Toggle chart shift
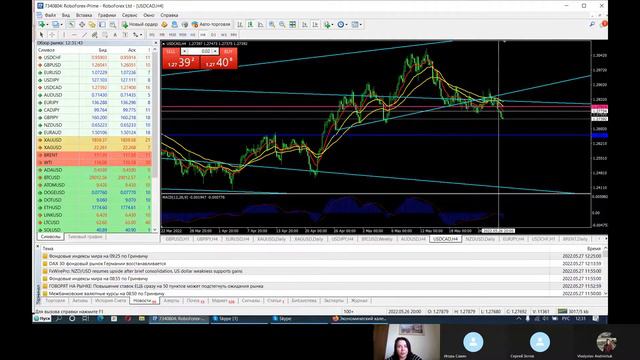The height and width of the screenshot is (360, 640). click(315, 24)
